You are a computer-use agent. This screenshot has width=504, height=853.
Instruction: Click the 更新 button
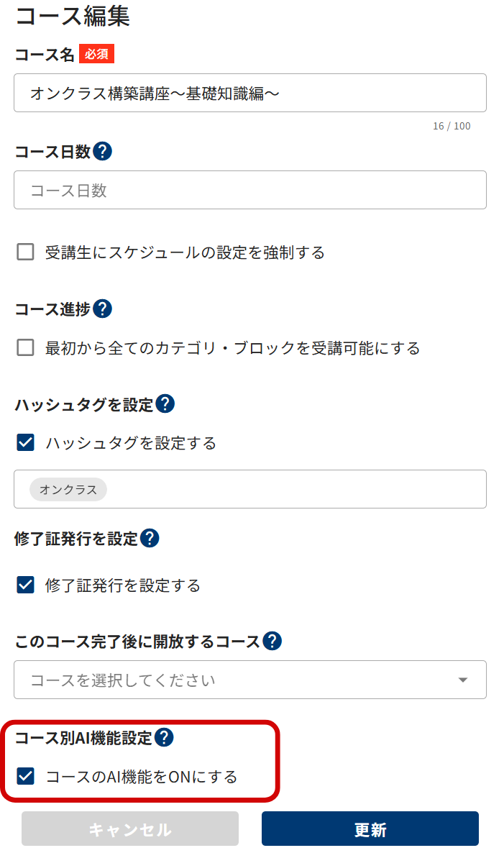point(370,829)
